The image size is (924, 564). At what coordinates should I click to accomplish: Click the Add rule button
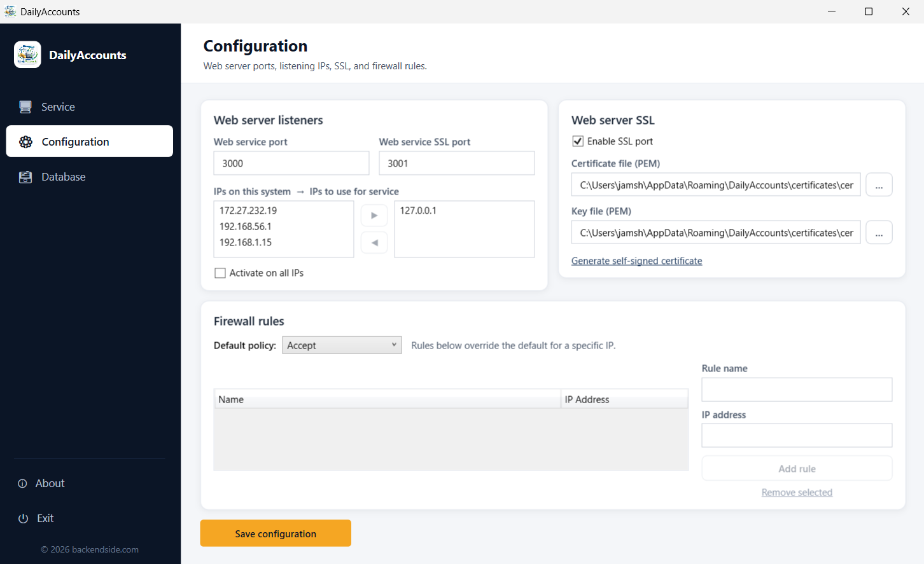pos(797,469)
